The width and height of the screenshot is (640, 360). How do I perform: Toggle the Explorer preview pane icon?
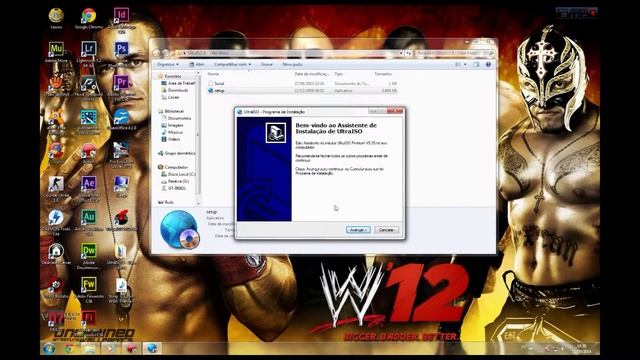coord(476,64)
